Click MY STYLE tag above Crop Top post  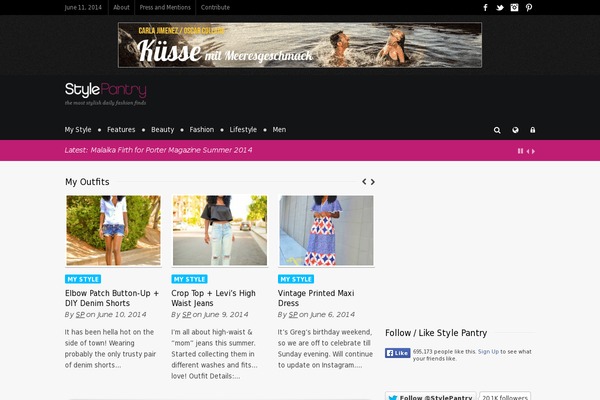point(189,279)
